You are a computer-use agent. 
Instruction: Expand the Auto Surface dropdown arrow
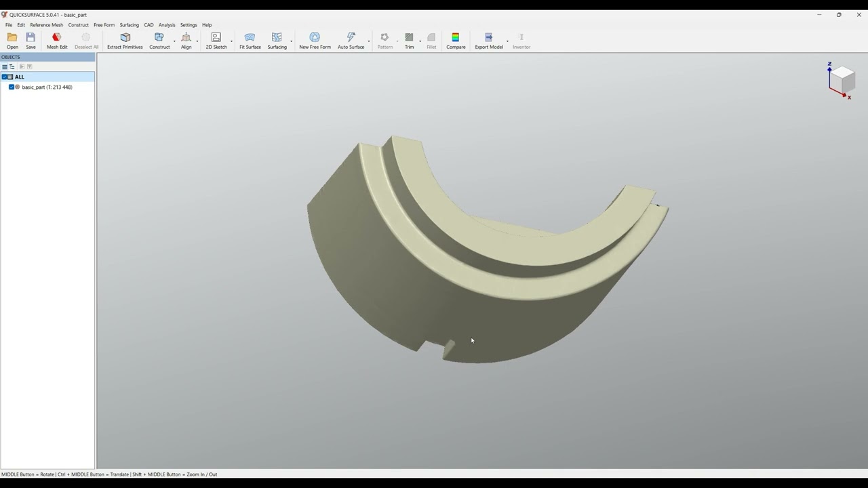click(368, 41)
